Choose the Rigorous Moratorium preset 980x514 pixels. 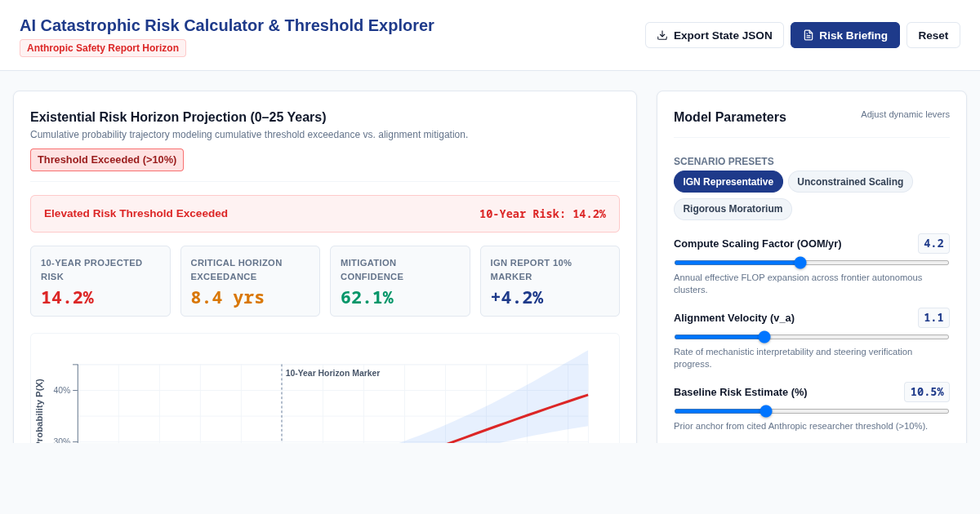click(733, 209)
